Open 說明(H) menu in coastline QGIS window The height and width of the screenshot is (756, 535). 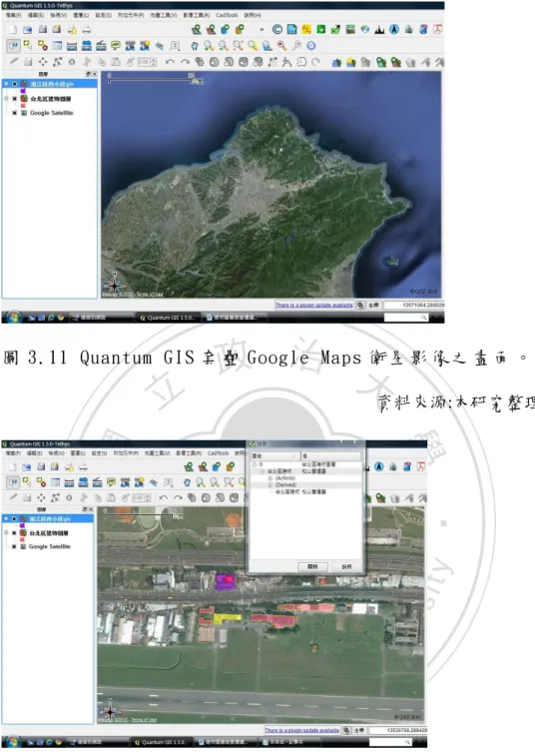coord(253,15)
